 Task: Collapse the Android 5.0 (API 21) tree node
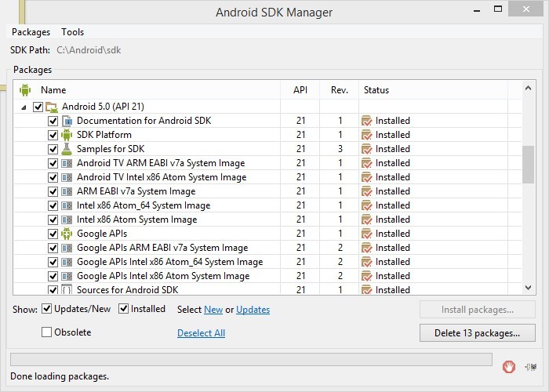[x=24, y=107]
